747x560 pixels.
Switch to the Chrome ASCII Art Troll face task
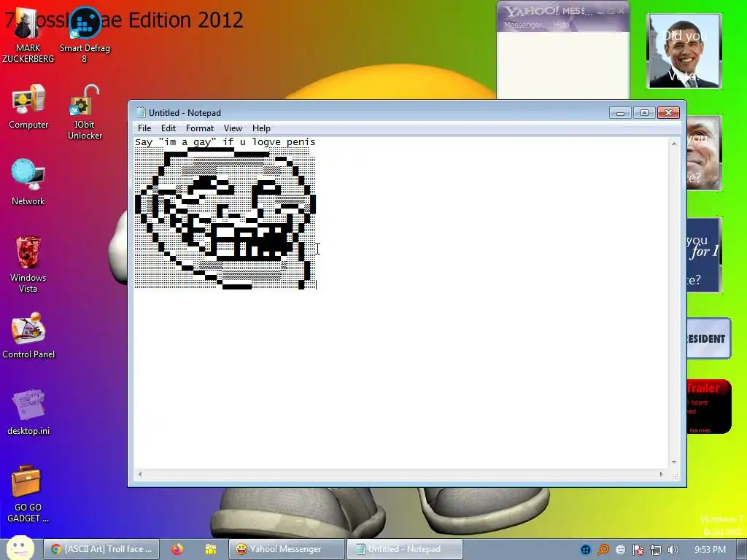(101, 549)
